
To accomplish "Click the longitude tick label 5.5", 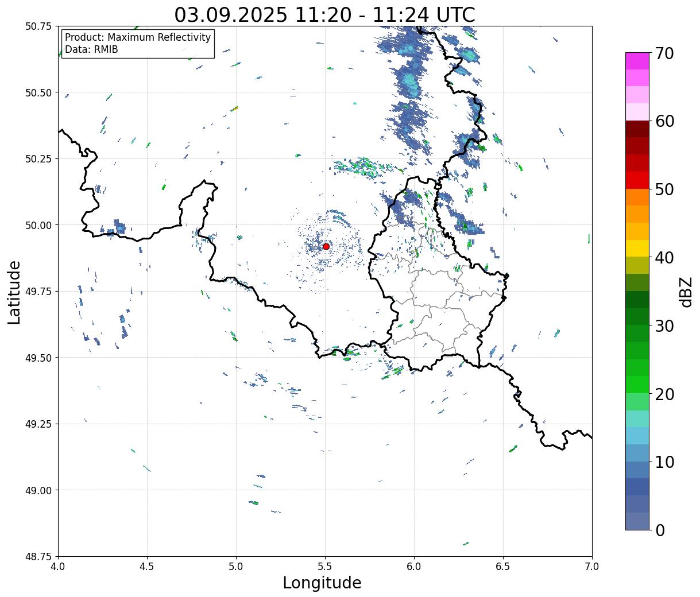I will coord(325,567).
